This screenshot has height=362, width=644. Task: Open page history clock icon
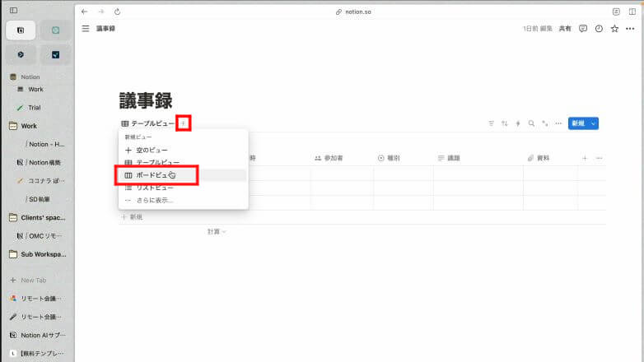[599, 28]
